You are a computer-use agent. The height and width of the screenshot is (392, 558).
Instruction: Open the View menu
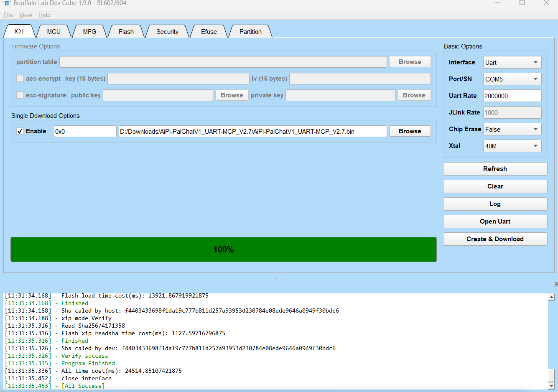tap(25, 15)
